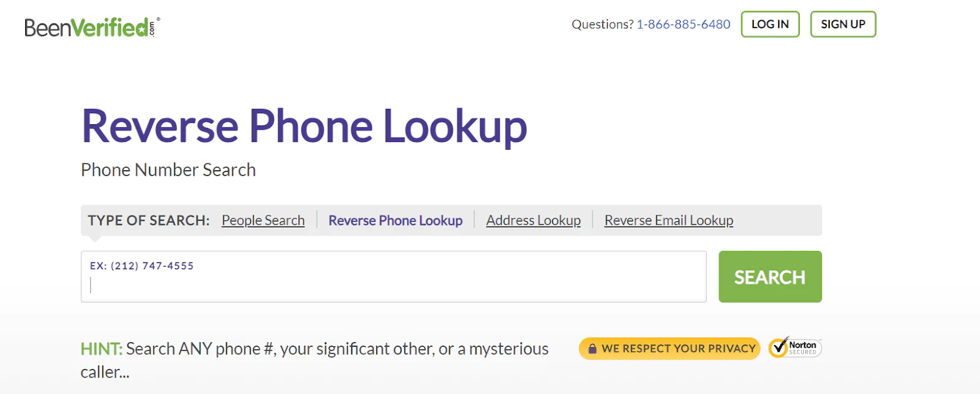Click the HINT text below search
980x394 pixels.
[x=314, y=360]
